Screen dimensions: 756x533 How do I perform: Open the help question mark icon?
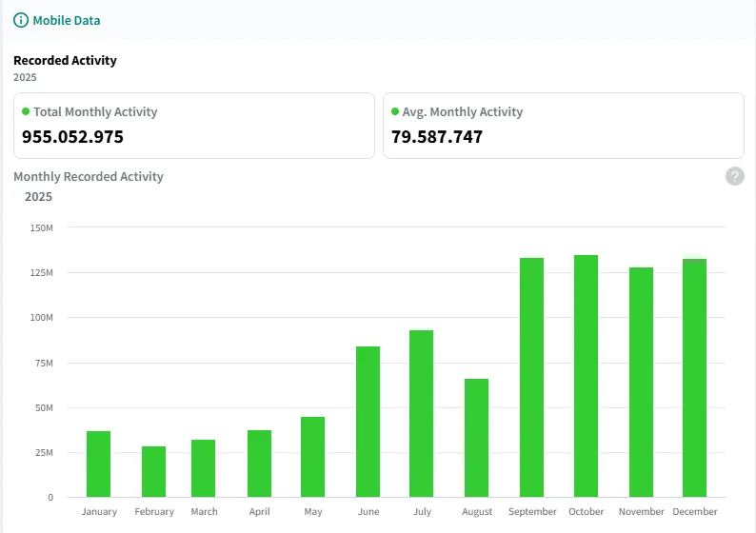pos(734,176)
